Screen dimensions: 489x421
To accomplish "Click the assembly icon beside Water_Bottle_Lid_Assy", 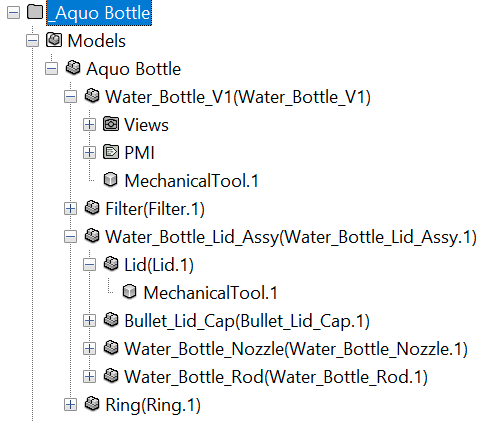I will [92, 236].
